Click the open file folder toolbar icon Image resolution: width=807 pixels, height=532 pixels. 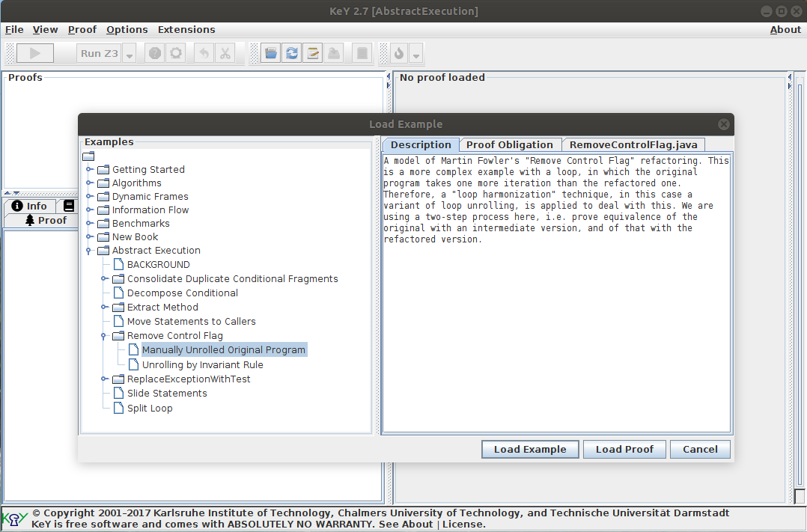pos(270,53)
